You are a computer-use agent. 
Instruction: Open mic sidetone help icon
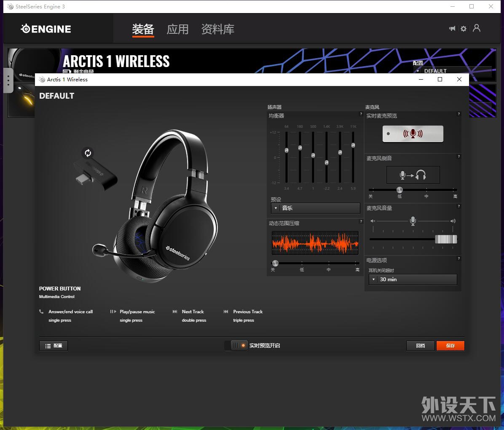point(458,156)
